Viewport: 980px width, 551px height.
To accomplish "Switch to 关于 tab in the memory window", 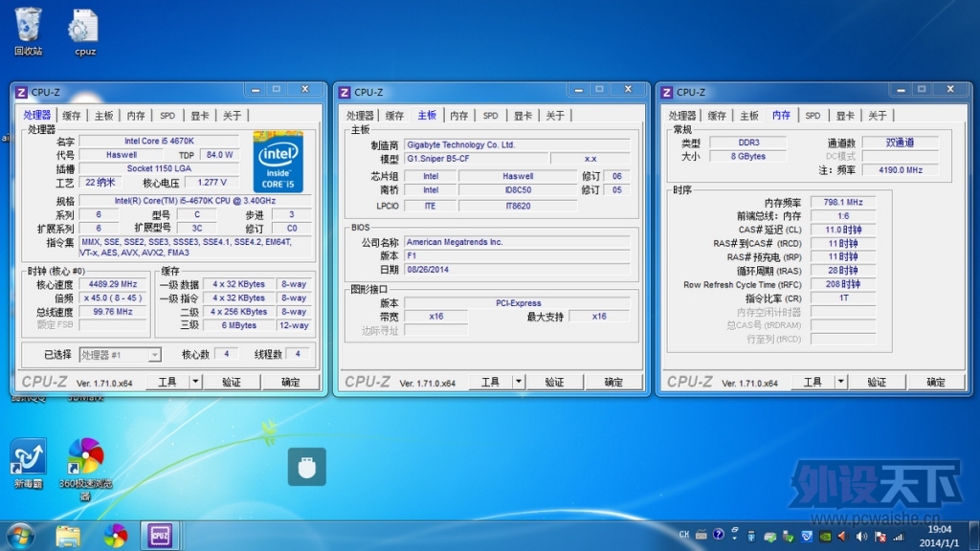I will 878,116.
